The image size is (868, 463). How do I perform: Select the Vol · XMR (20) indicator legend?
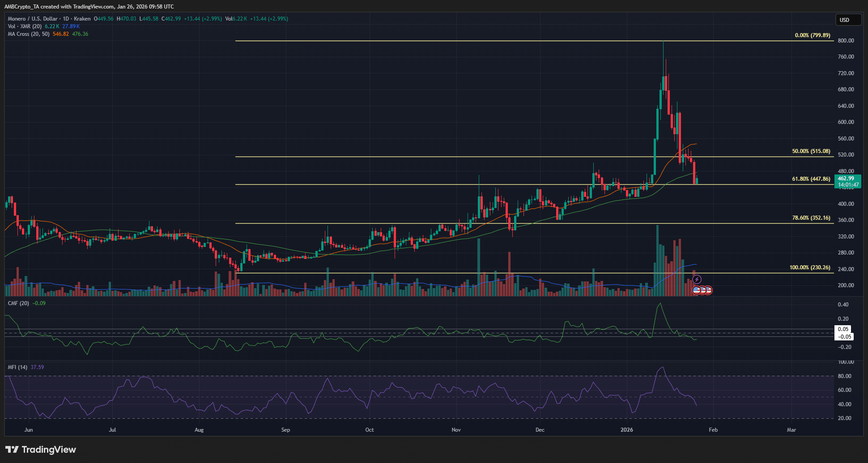pos(25,26)
